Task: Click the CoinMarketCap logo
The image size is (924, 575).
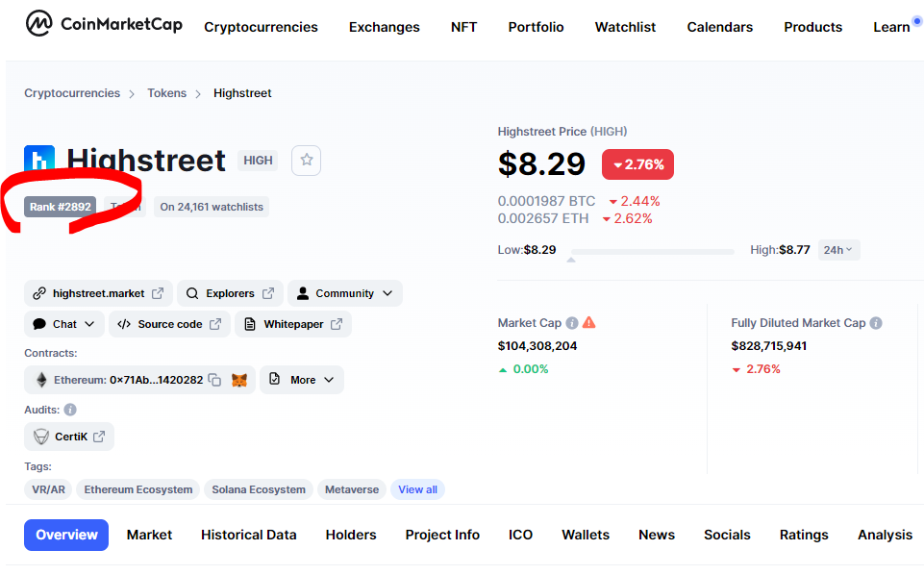Action: click(104, 24)
